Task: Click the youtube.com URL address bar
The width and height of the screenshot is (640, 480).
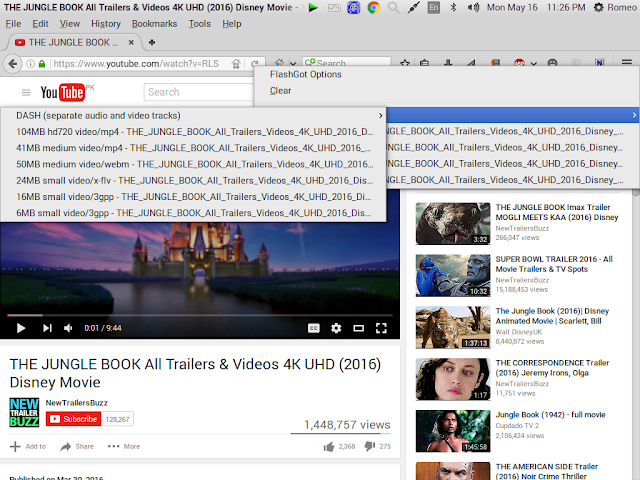Action: pos(136,64)
